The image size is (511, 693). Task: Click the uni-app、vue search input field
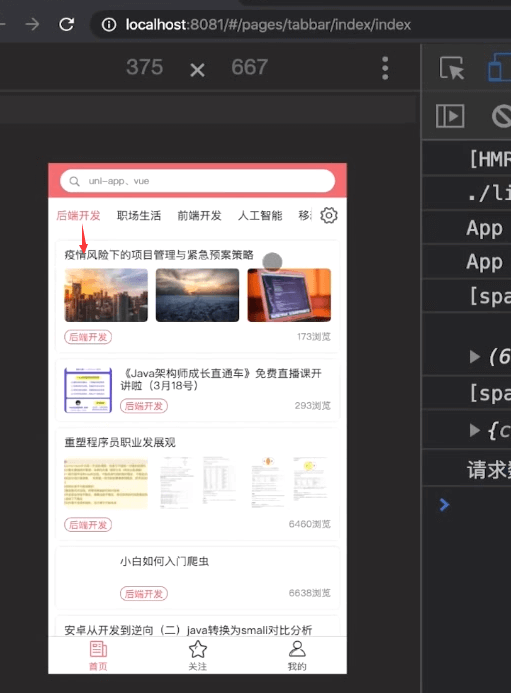pyautogui.click(x=198, y=181)
